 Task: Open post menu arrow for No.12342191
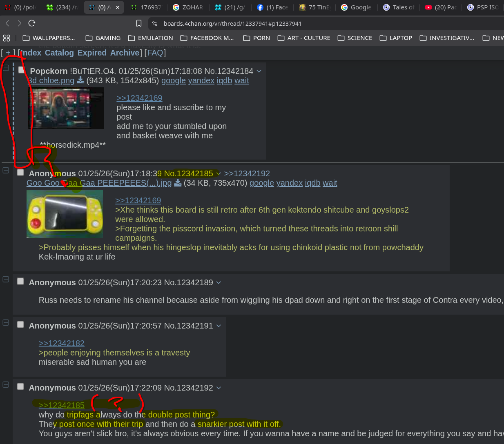pyautogui.click(x=219, y=326)
